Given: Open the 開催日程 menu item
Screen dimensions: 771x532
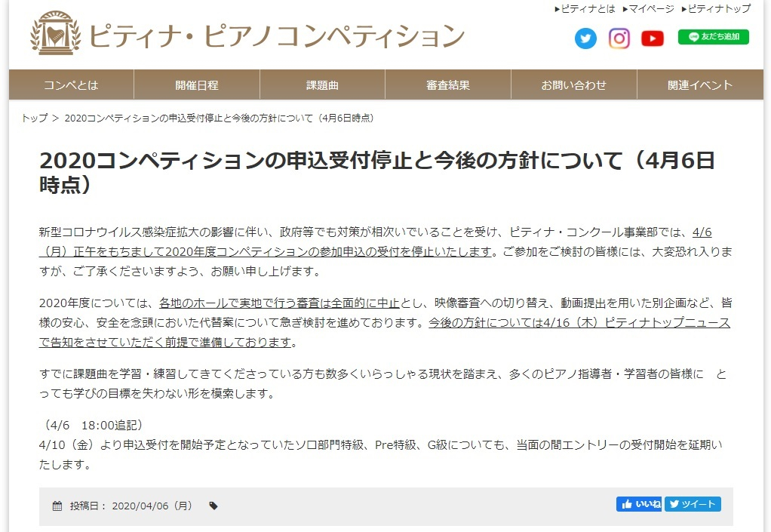Looking at the screenshot, I should pos(197,85).
